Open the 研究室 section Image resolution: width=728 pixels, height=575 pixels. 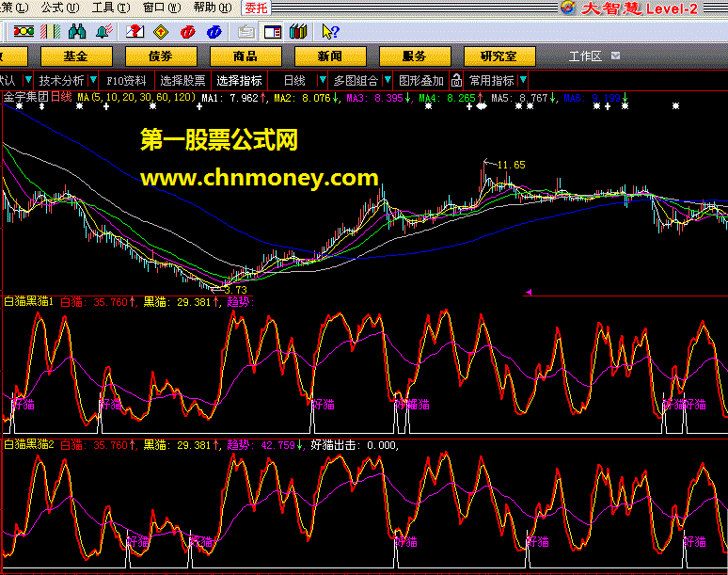tap(499, 56)
